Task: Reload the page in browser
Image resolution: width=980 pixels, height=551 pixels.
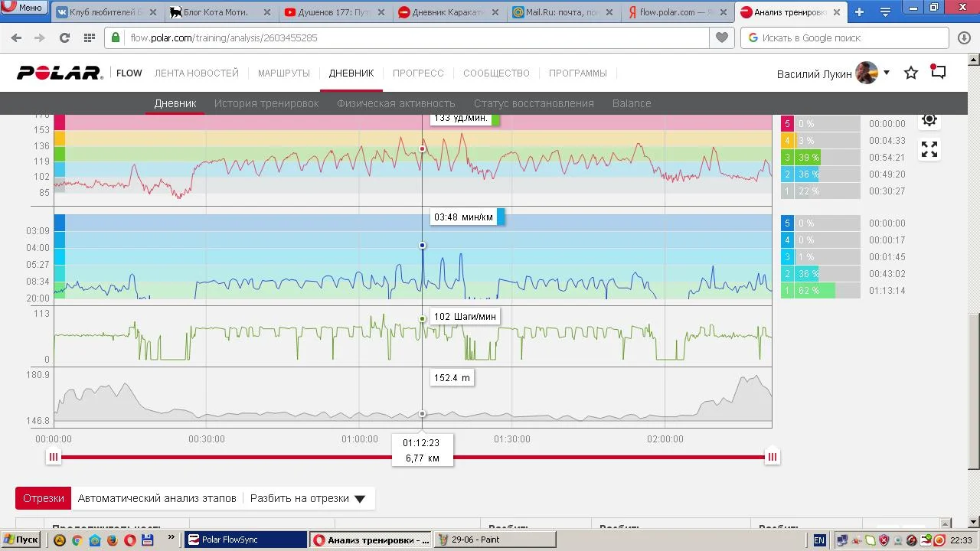Action: [x=64, y=37]
